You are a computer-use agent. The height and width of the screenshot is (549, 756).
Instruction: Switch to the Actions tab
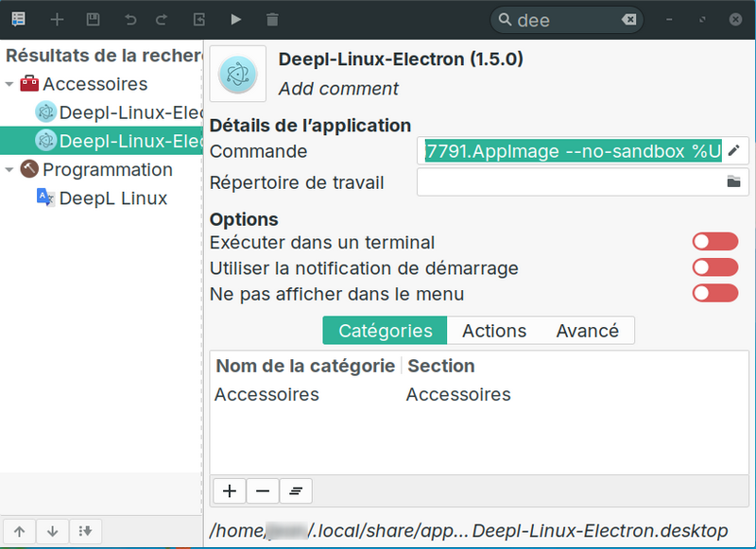(493, 331)
